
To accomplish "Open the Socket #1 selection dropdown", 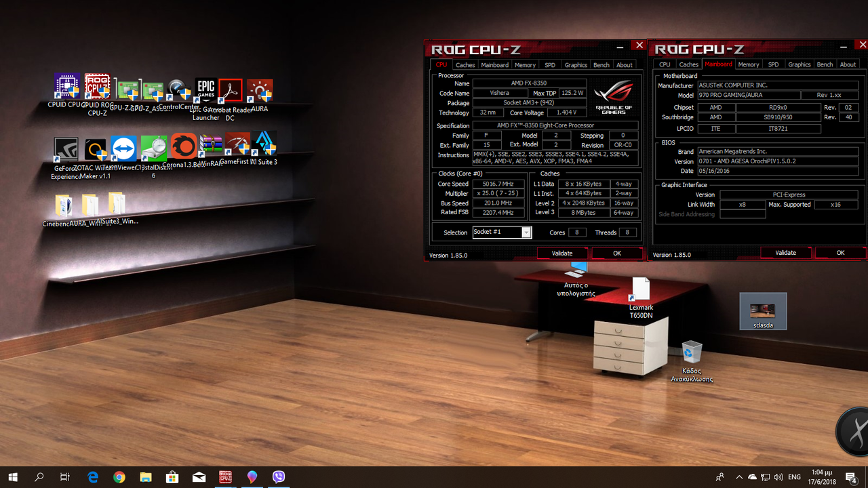I will (502, 232).
